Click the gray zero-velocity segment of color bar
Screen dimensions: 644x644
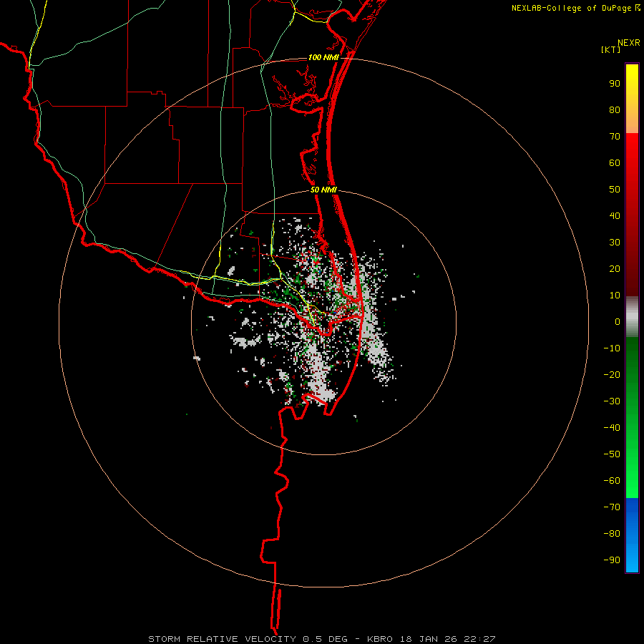point(632,317)
